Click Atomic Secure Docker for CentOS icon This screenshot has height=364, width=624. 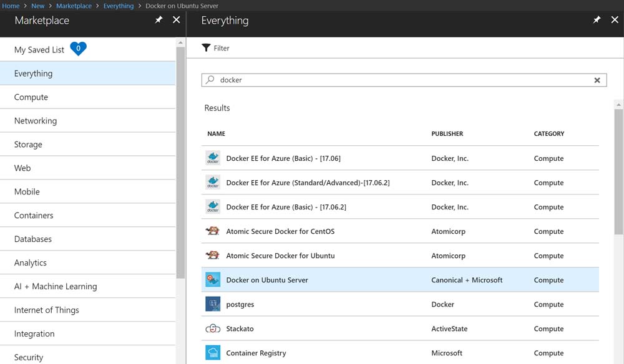213,231
